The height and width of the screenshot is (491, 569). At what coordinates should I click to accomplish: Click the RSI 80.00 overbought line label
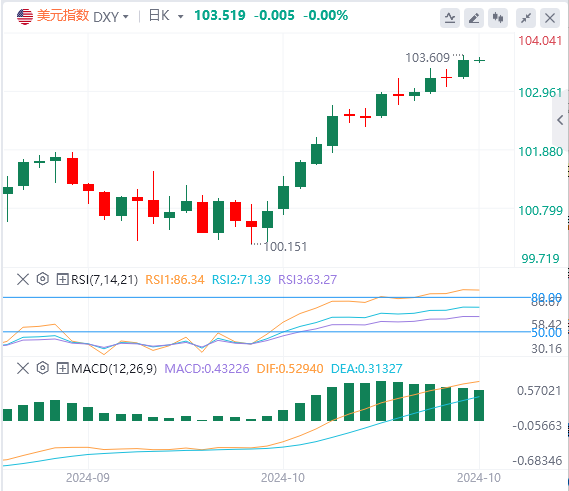point(546,297)
